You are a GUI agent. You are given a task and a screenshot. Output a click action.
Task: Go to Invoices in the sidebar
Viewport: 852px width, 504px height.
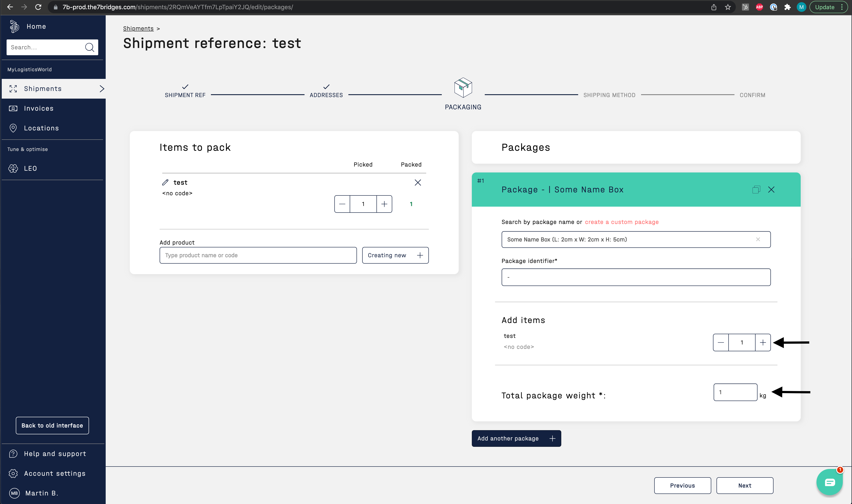pyautogui.click(x=38, y=108)
